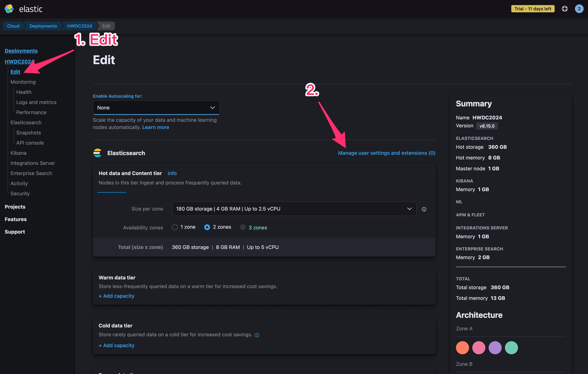This screenshot has height=374, width=588.
Task: Open the Enable Autoscaling dropdown
Action: 156,108
